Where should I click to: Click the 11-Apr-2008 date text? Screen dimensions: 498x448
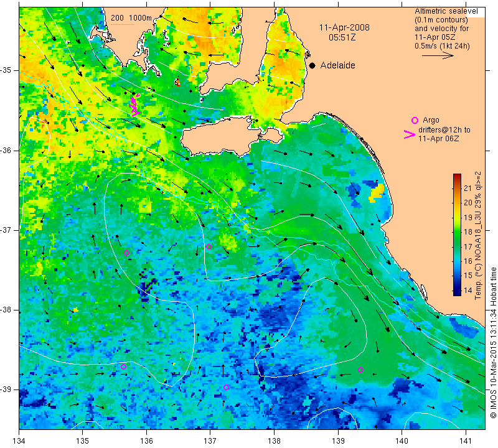(x=344, y=27)
